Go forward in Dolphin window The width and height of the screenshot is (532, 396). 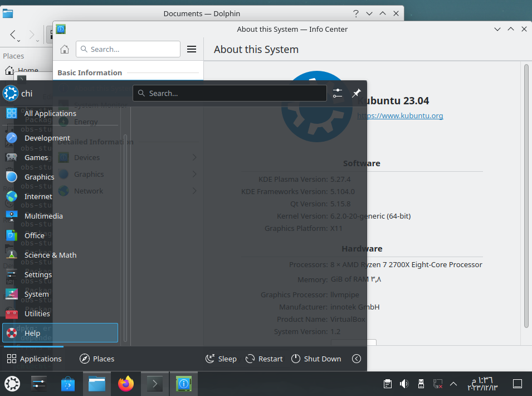pos(32,35)
